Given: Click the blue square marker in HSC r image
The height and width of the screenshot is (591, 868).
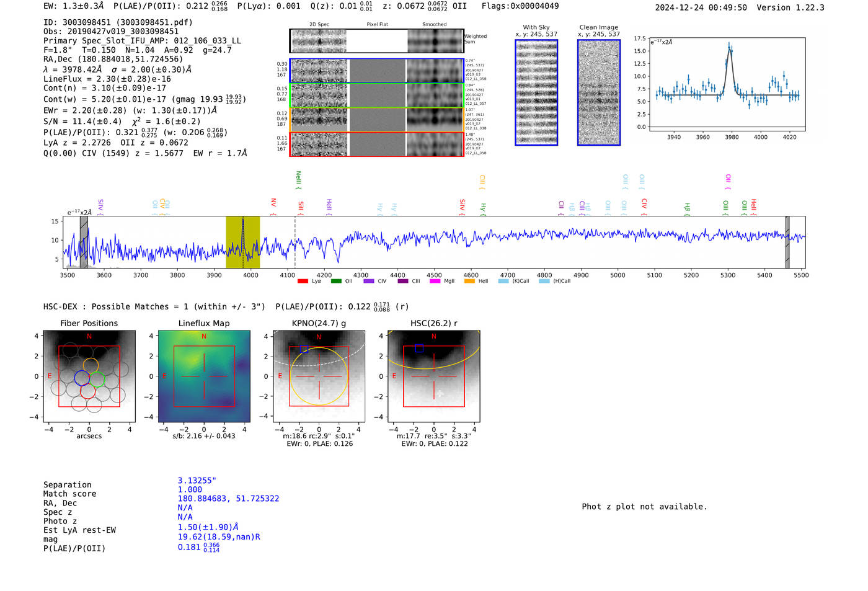Looking at the screenshot, I should click(x=419, y=349).
